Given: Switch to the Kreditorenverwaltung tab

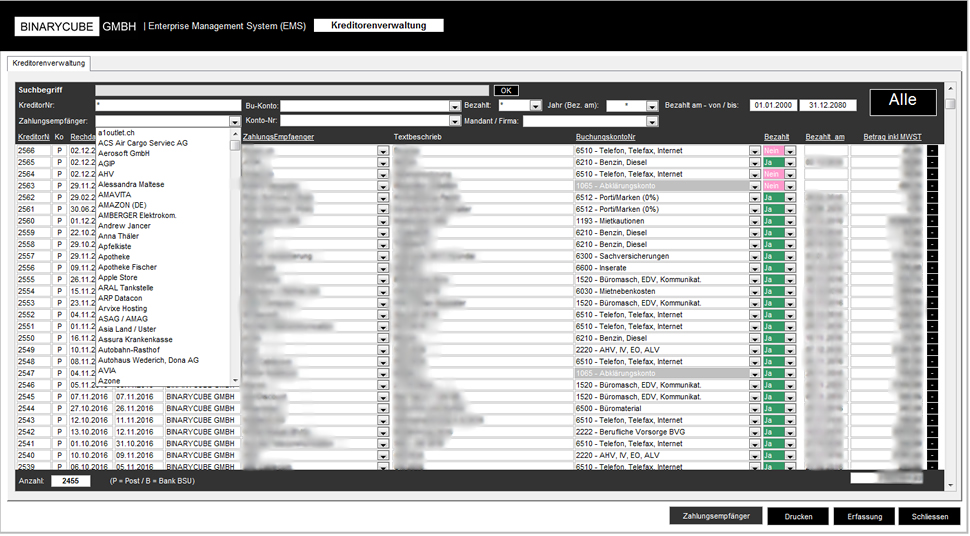Looking at the screenshot, I should coord(49,63).
